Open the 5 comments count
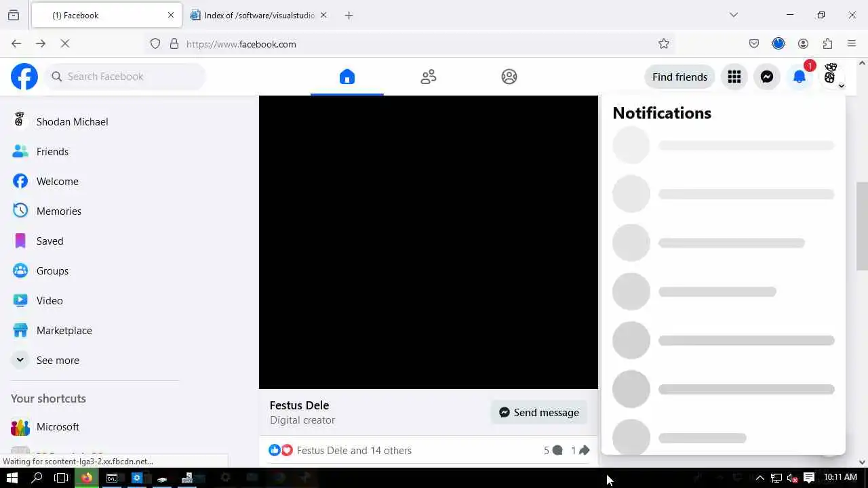Viewport: 868px width, 488px height. click(x=553, y=450)
